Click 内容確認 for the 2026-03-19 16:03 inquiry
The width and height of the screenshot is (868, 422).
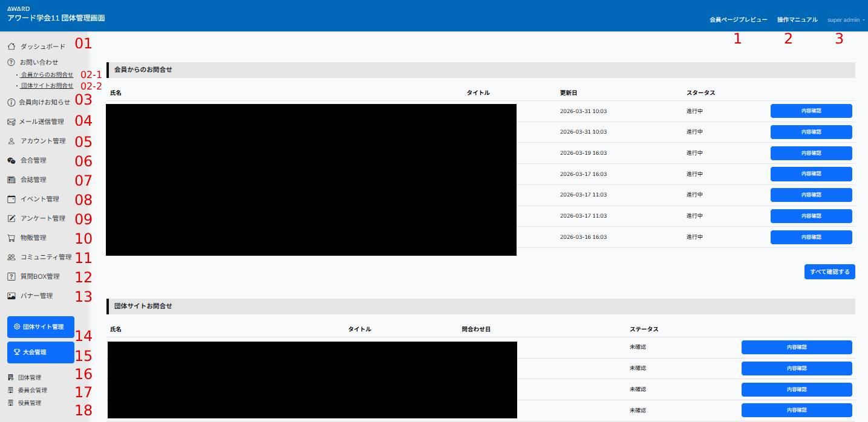[811, 153]
